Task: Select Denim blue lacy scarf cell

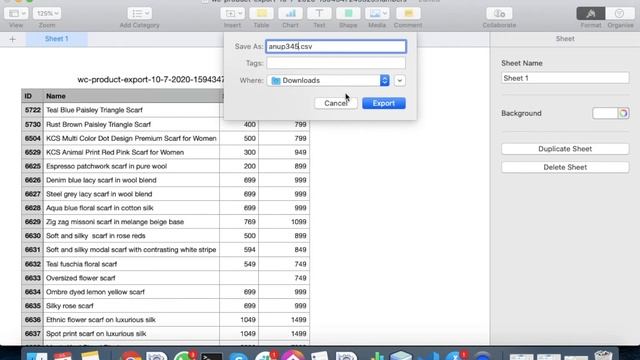Action: coord(131,180)
